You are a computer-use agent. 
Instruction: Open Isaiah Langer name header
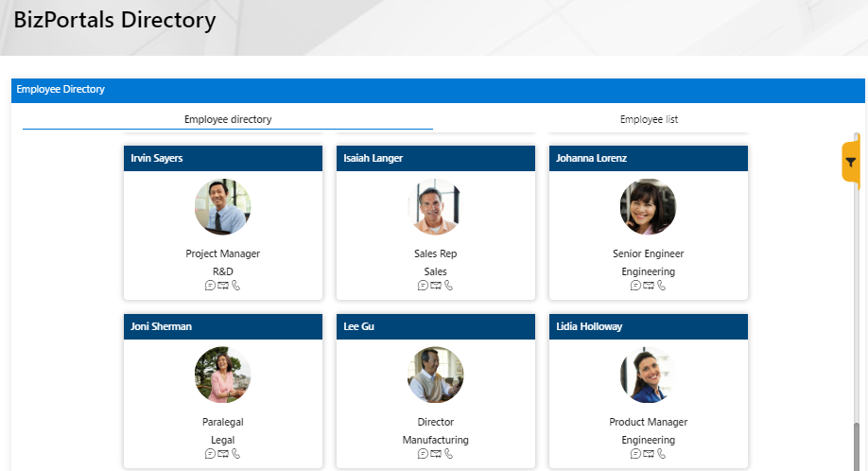point(436,158)
